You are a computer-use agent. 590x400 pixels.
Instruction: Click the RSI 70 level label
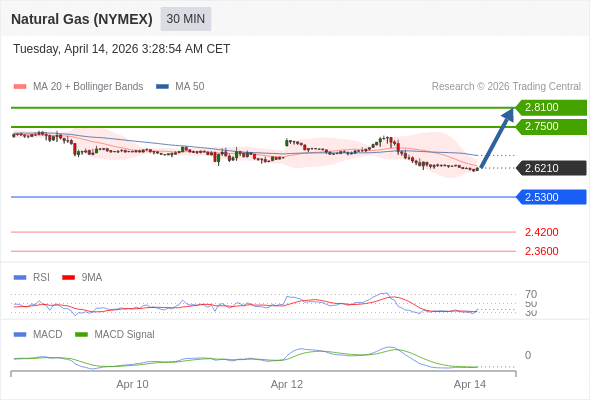click(x=531, y=294)
